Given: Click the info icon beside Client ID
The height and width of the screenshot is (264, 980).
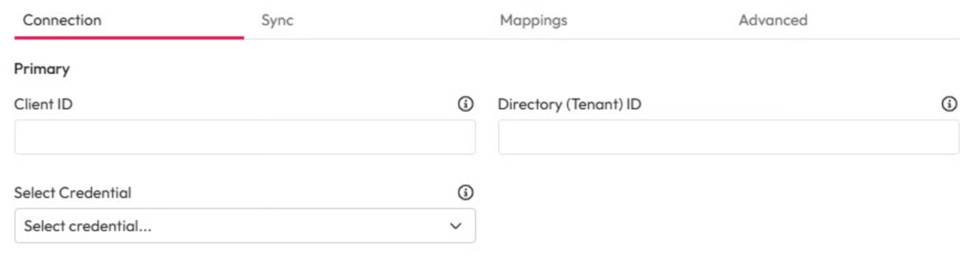Looking at the screenshot, I should coord(465,104).
